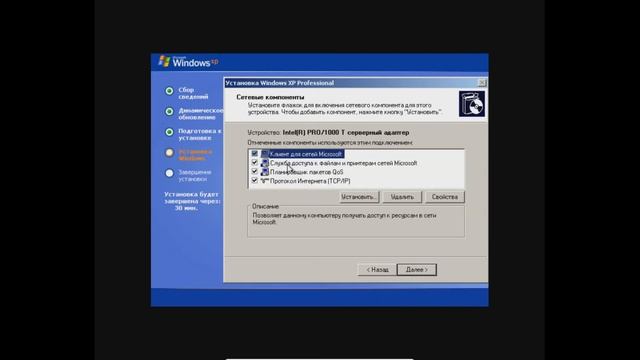
Task: Click the Intel(R) PRO/1000 T adapter name
Action: pyautogui.click(x=346, y=133)
